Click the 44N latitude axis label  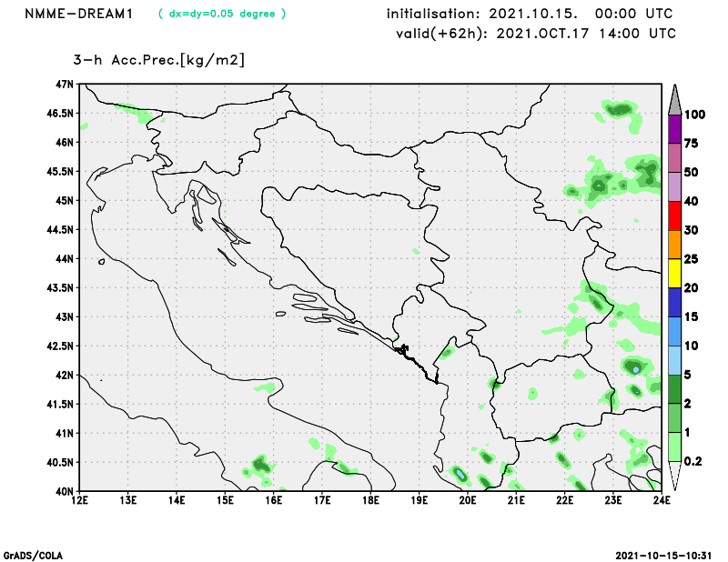(64, 258)
